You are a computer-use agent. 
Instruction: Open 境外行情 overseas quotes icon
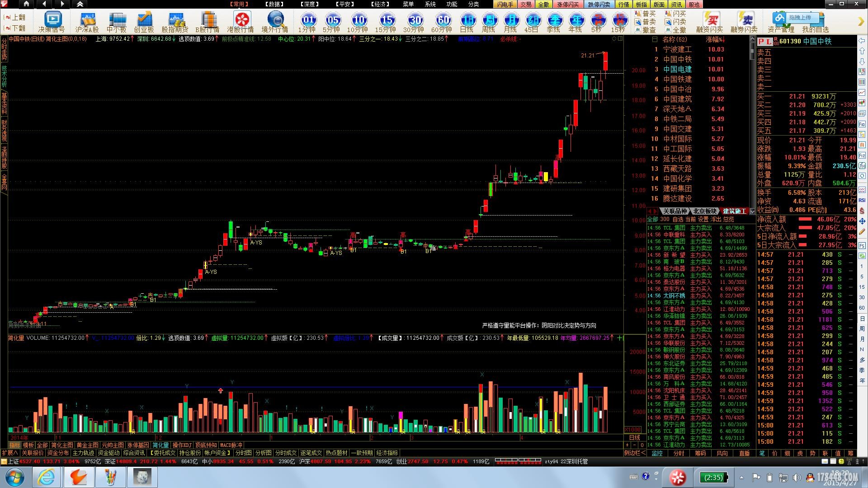point(275,22)
